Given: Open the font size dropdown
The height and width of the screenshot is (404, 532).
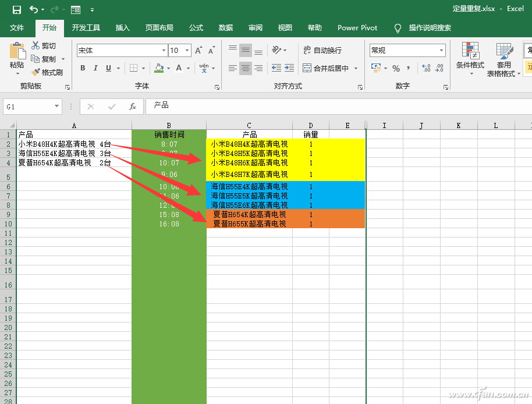Looking at the screenshot, I should click(187, 50).
